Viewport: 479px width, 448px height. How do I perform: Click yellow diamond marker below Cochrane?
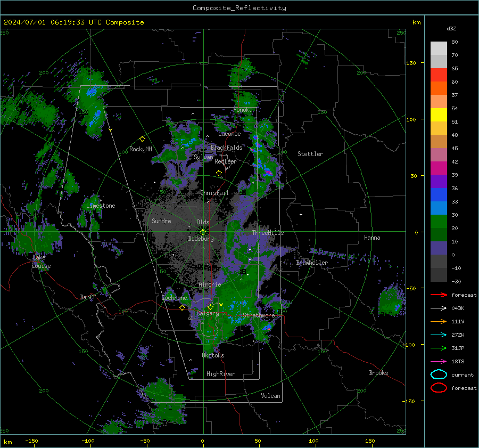(183, 308)
